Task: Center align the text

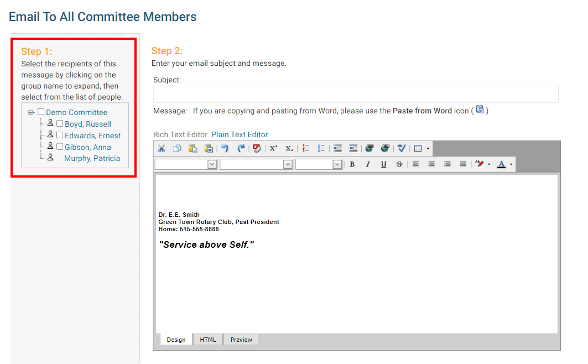Action: tap(431, 164)
